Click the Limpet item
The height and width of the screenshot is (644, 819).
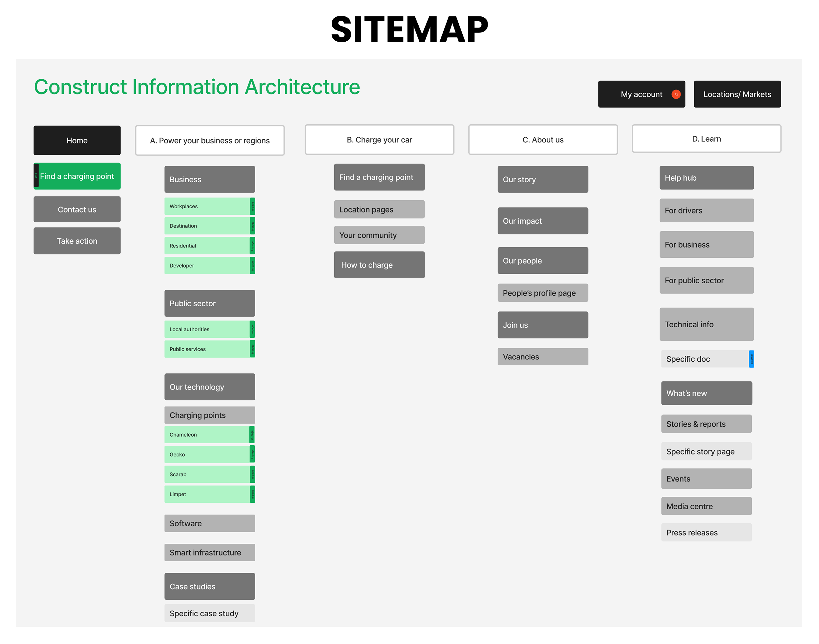pyautogui.click(x=210, y=494)
